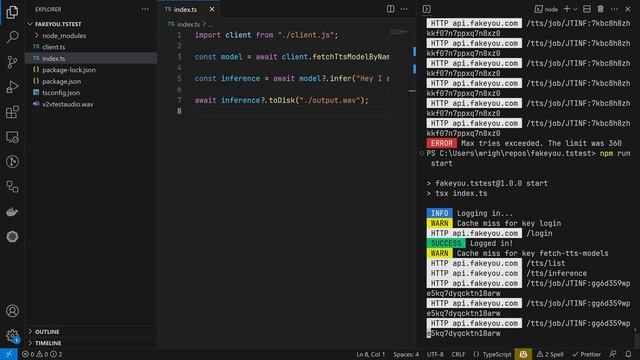
Task: Open notifications bell
Action: 628,354
